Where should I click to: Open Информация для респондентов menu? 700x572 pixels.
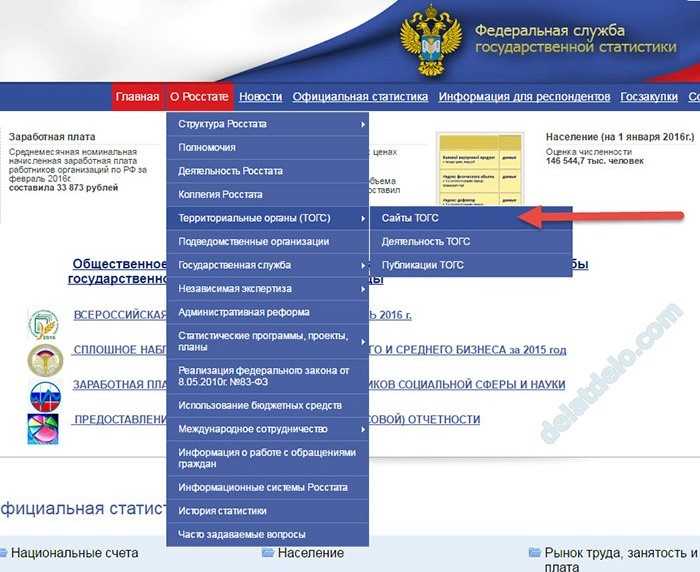[525, 97]
